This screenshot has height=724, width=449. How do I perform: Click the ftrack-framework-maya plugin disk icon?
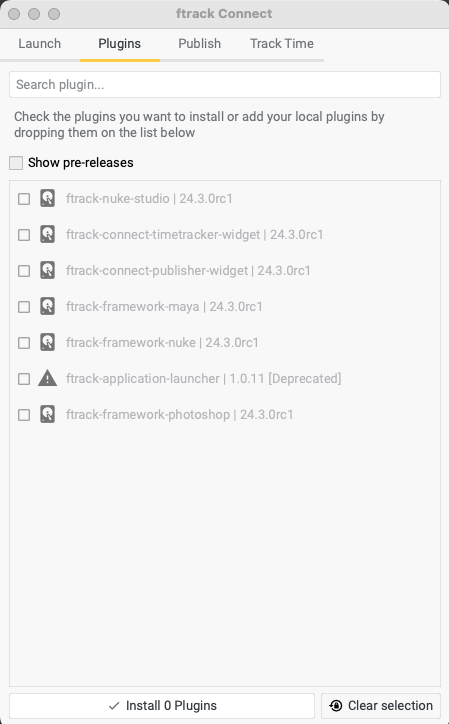48,307
